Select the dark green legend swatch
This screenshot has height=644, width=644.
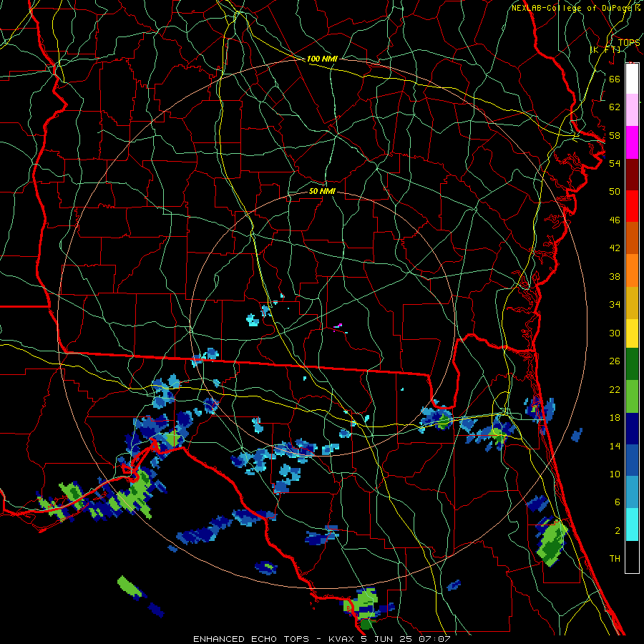[x=632, y=364]
